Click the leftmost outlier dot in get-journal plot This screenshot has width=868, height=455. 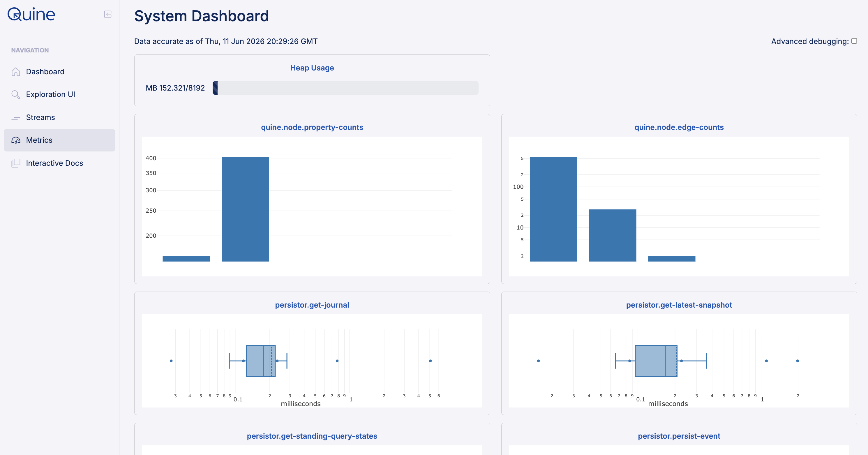(x=171, y=361)
